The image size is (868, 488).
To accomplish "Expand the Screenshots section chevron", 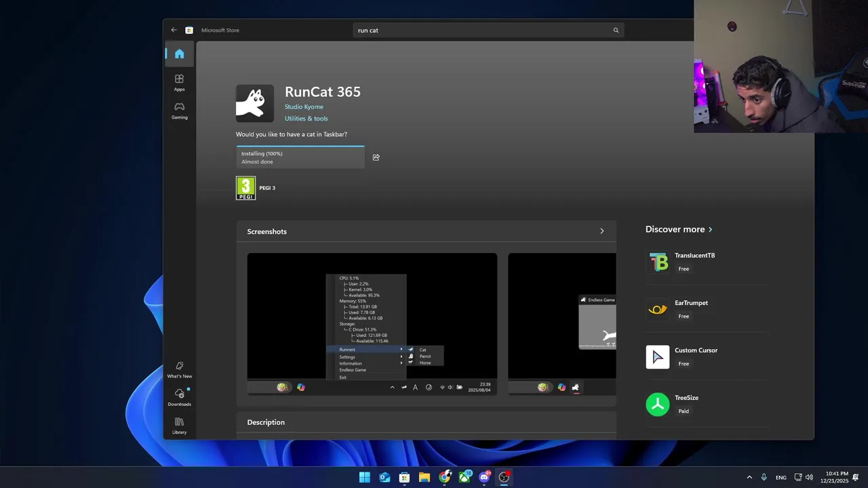I will pos(601,231).
